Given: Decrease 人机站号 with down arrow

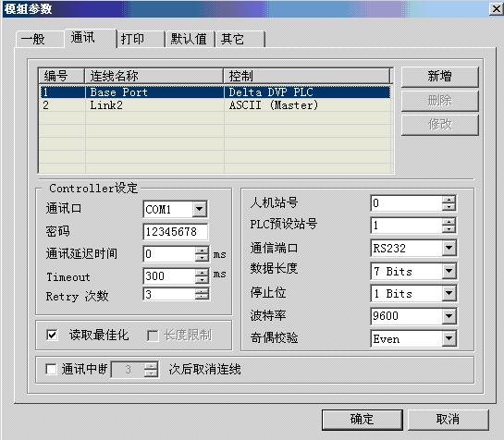Looking at the screenshot, I should [449, 207].
